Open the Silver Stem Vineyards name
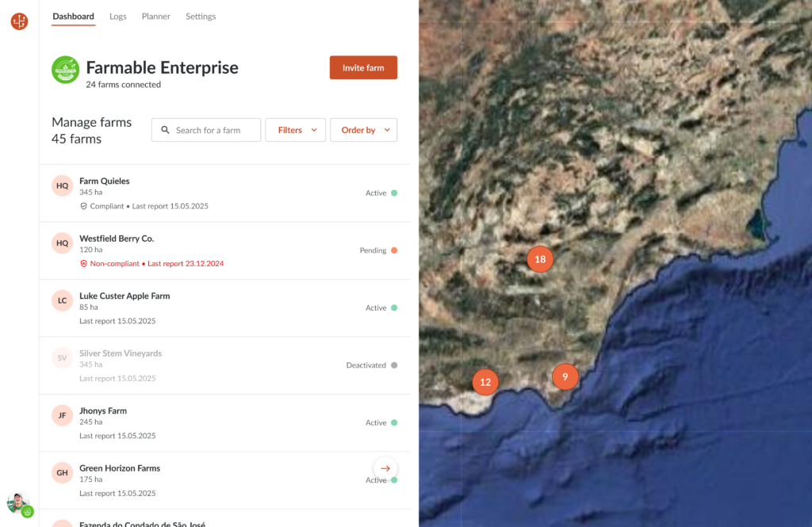 (x=121, y=353)
